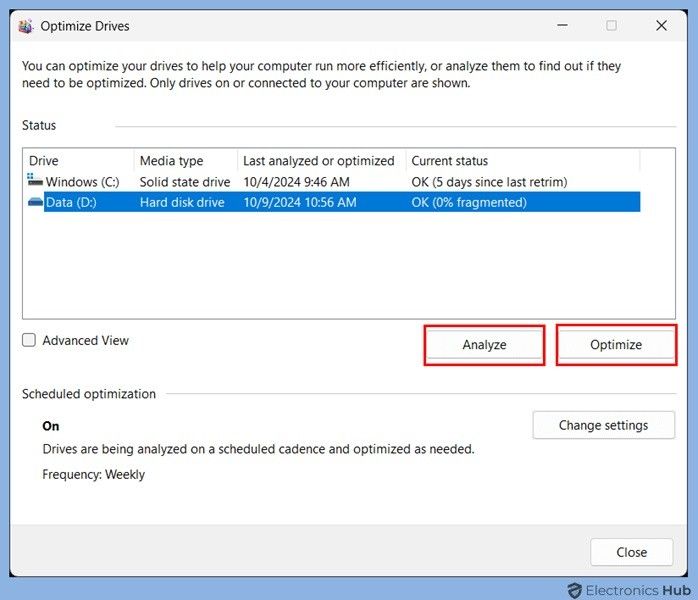Sort by the Drive column header
Image resolution: width=698 pixels, height=600 pixels.
(44, 161)
